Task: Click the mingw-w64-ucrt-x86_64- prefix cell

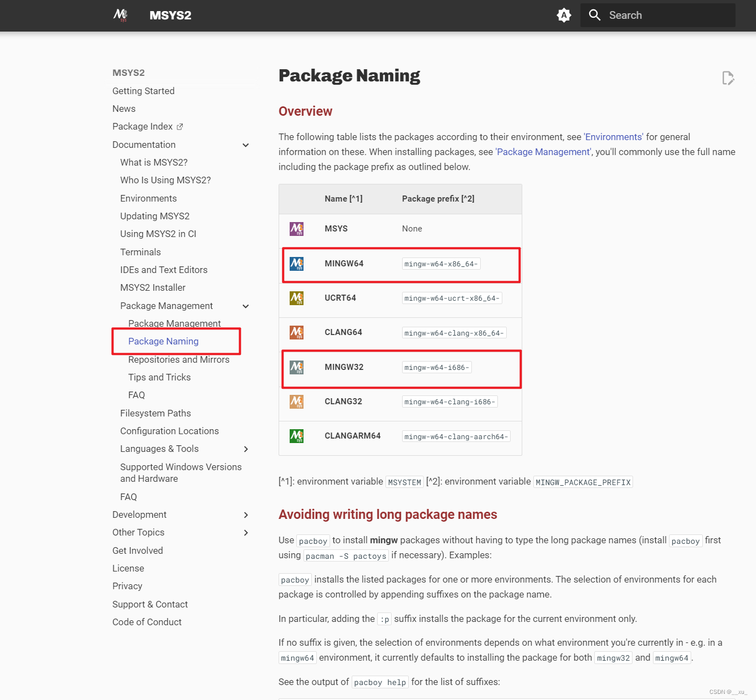Action: [452, 298]
